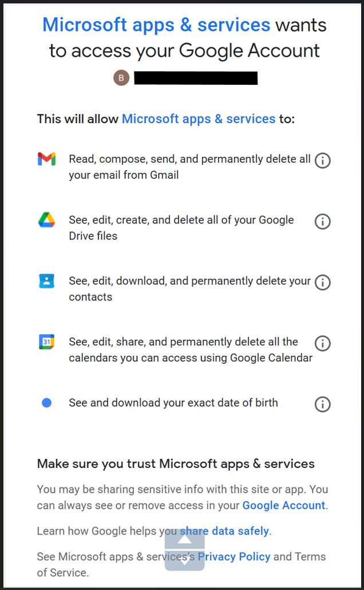Screen dimensions: 364x590
Task: Show info about Google Drive permission
Action: coord(323,222)
